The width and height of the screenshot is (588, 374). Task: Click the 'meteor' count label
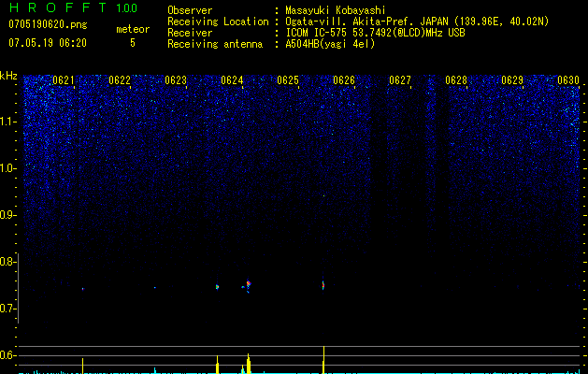[133, 29]
